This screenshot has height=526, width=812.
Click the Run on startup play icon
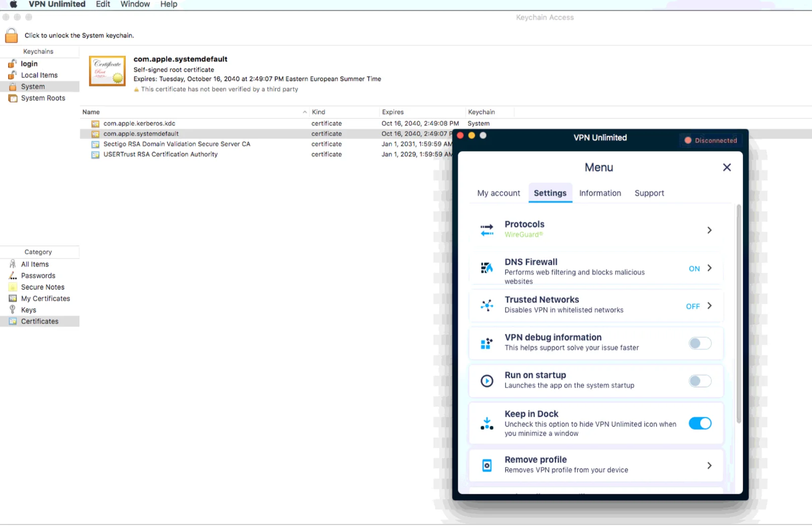487,381
